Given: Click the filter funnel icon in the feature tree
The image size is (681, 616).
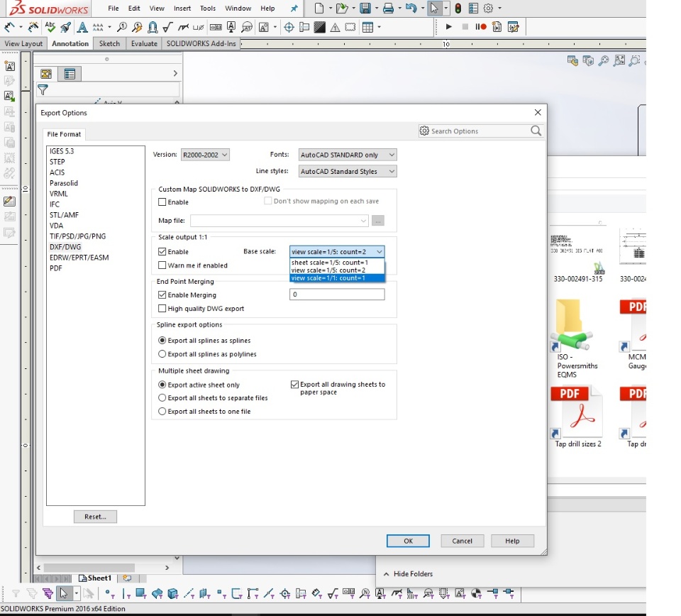Looking at the screenshot, I should point(43,89).
